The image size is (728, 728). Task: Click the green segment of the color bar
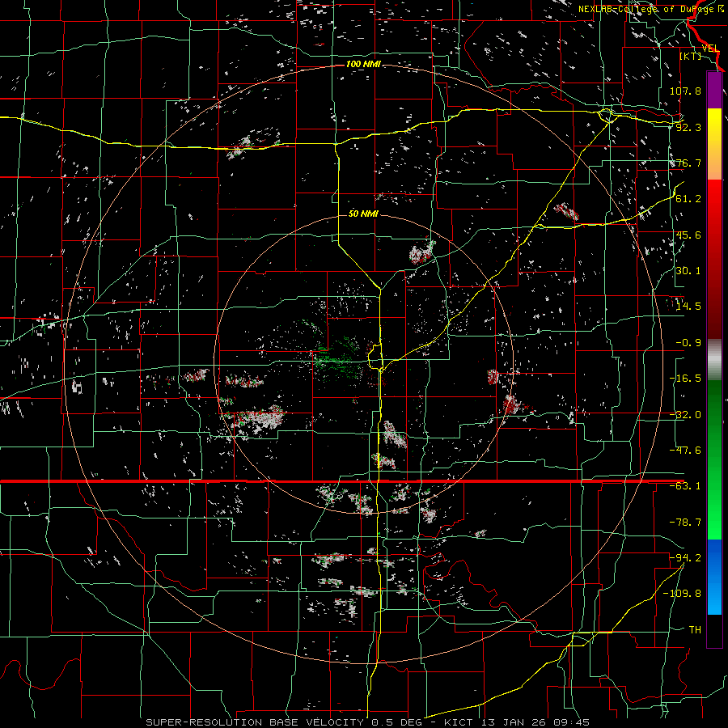point(714,459)
